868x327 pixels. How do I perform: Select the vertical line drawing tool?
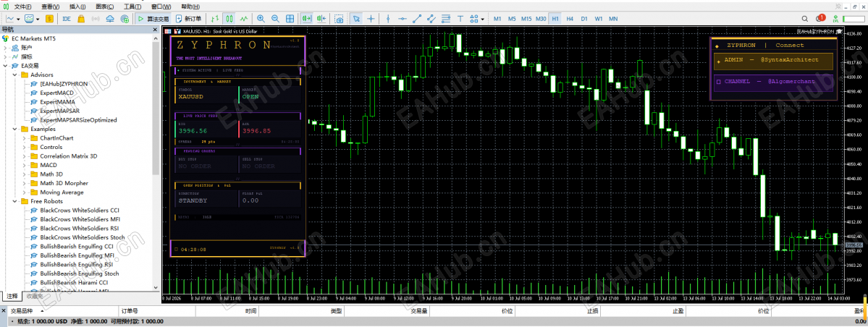coord(388,18)
